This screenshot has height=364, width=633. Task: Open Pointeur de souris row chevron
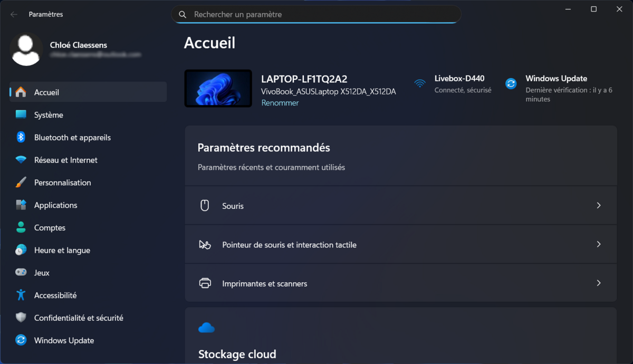[x=599, y=244]
